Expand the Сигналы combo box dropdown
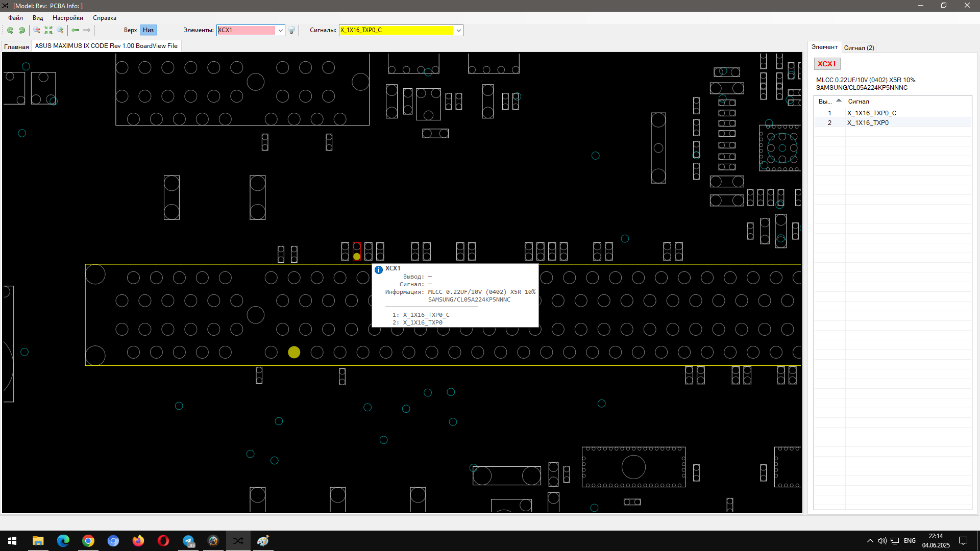Screen dimensions: 980x551 (x=458, y=31)
